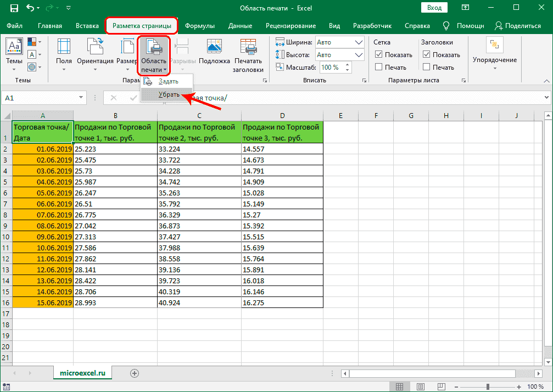Select Убрать in the print area menu
Image resolution: width=553 pixels, height=392 pixels.
169,94
